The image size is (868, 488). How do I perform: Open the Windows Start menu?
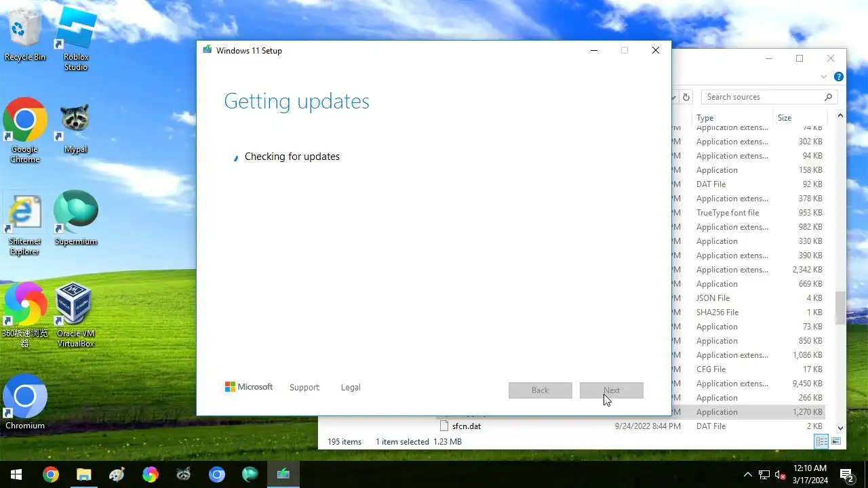click(x=16, y=474)
